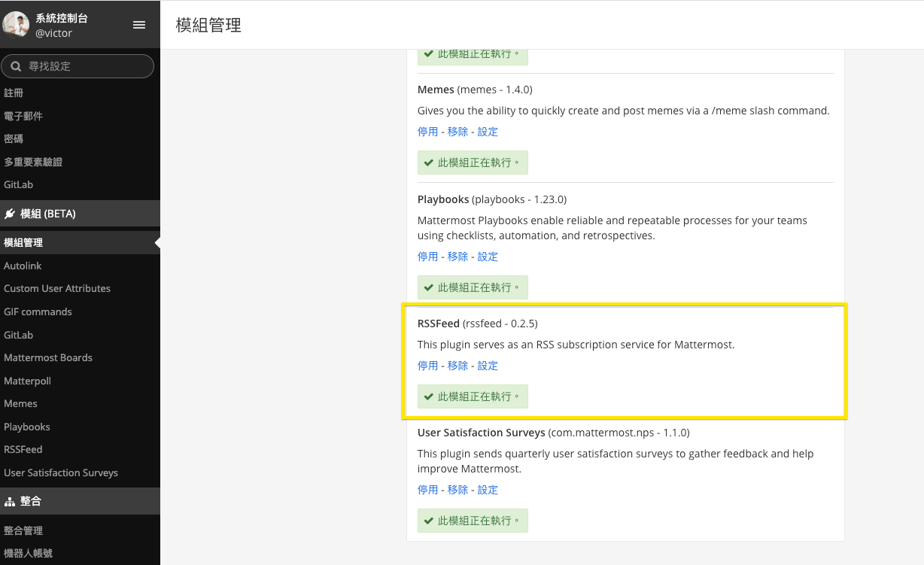
Task: Click the @victor username in sidebar header
Action: click(x=54, y=33)
